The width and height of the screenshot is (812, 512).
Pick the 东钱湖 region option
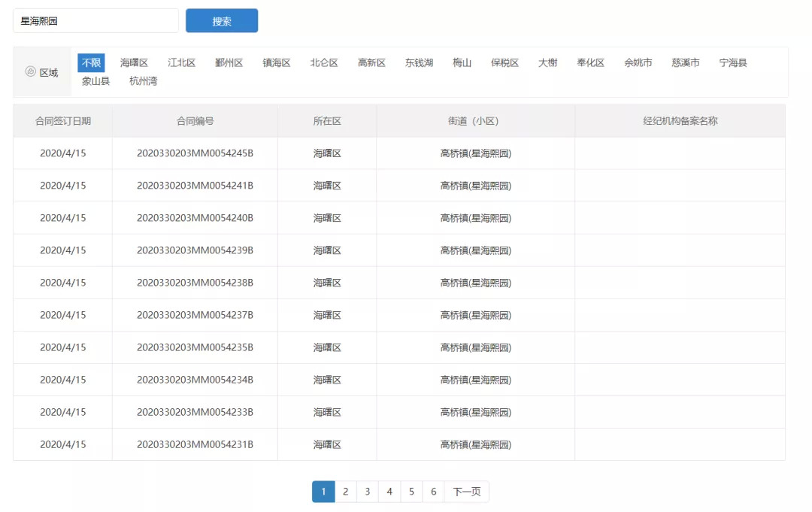point(419,63)
